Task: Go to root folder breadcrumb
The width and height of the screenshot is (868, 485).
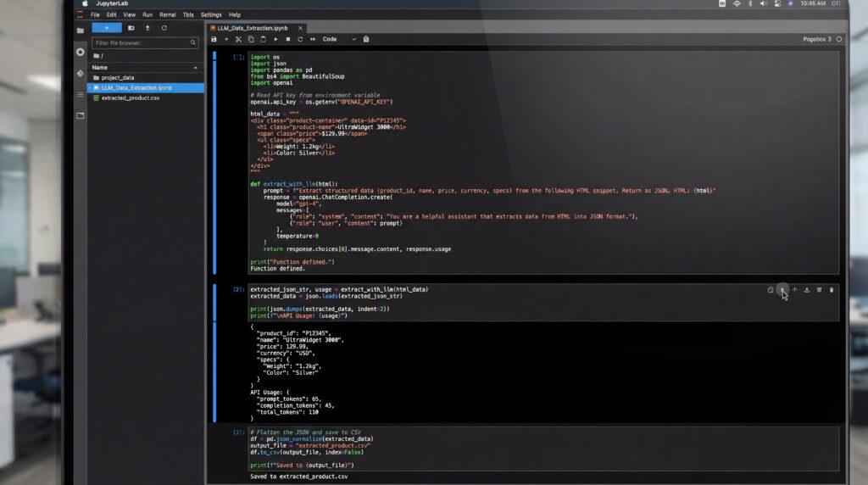Action: 98,56
